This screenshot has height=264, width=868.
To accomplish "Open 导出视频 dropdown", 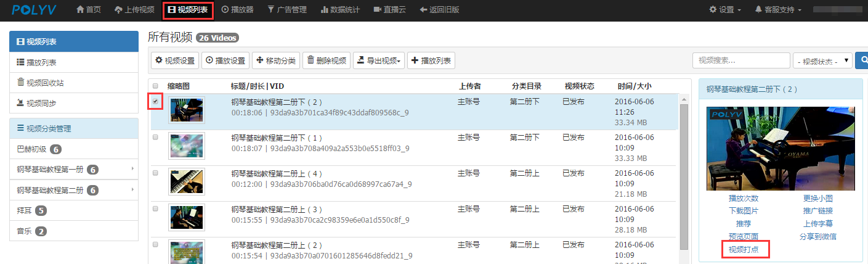I will pyautogui.click(x=379, y=60).
